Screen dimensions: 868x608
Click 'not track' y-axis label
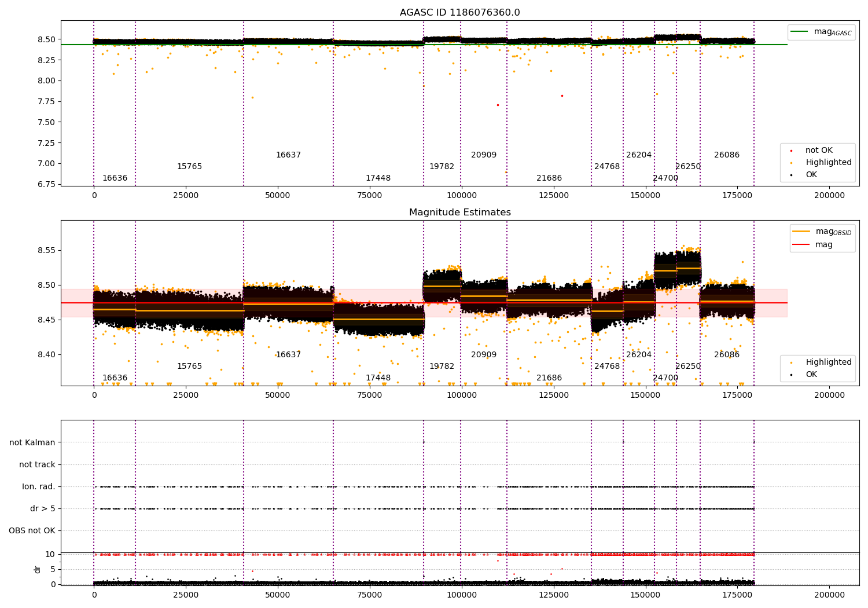(x=37, y=464)
